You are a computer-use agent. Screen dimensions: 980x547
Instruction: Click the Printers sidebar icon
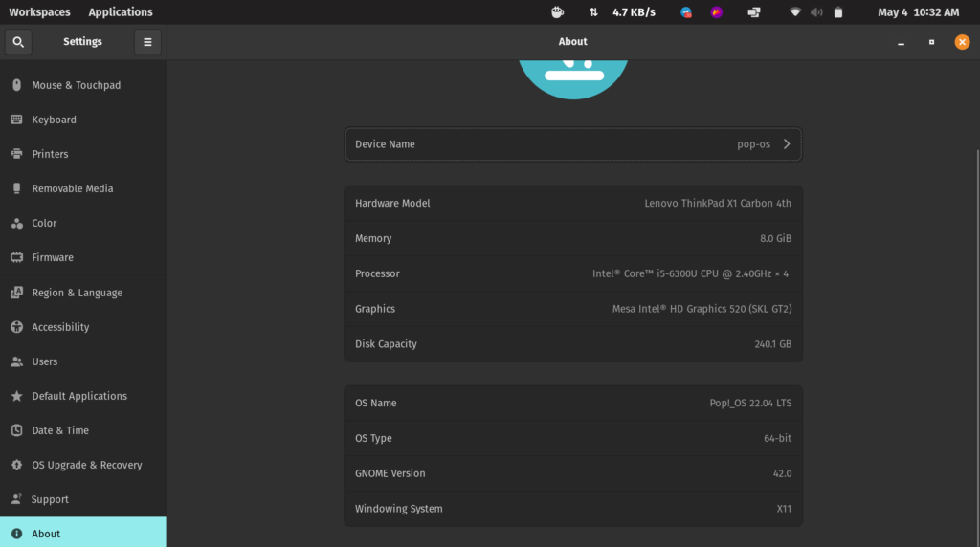17,154
